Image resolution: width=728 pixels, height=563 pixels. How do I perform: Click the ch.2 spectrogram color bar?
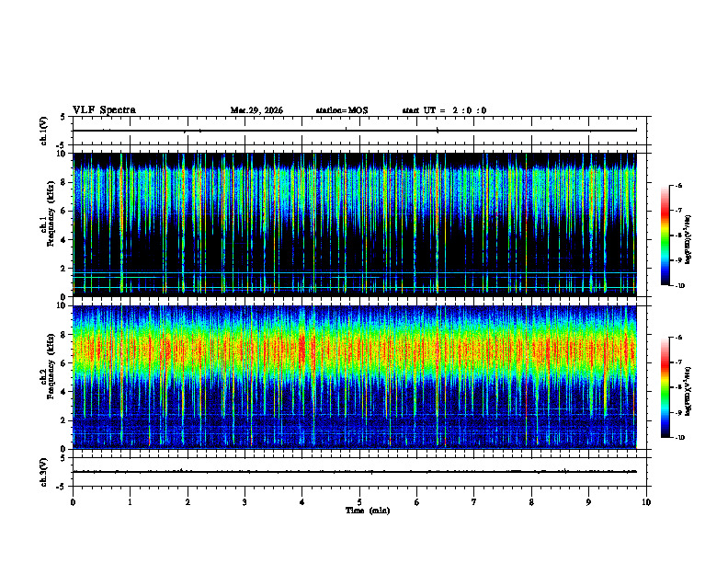[x=665, y=387]
